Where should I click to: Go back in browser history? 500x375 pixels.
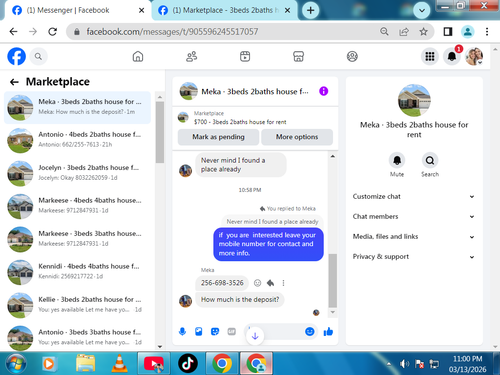point(13,32)
